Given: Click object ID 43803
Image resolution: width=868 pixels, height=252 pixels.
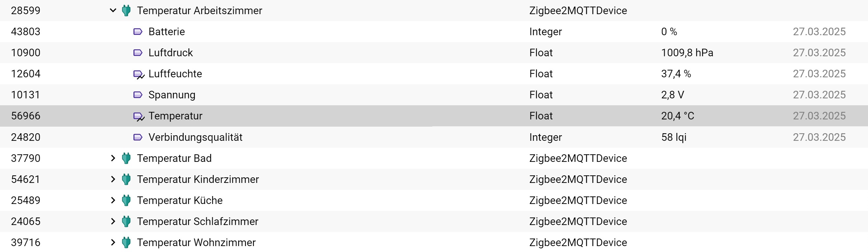Looking at the screenshot, I should (x=26, y=32).
